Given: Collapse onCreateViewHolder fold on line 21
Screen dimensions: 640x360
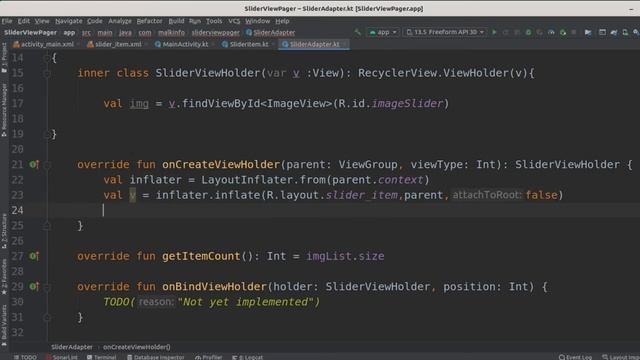Looking at the screenshot, I should 47,164.
